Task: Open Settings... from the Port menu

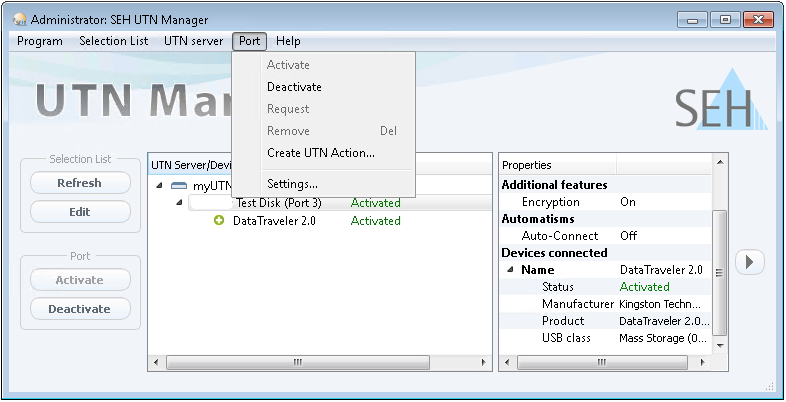Action: coord(292,184)
